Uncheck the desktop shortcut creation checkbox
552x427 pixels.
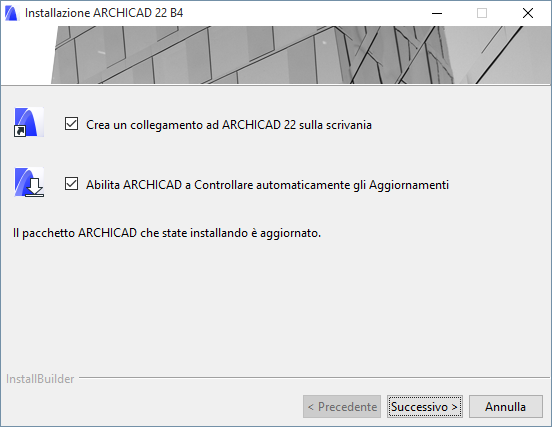pos(71,124)
